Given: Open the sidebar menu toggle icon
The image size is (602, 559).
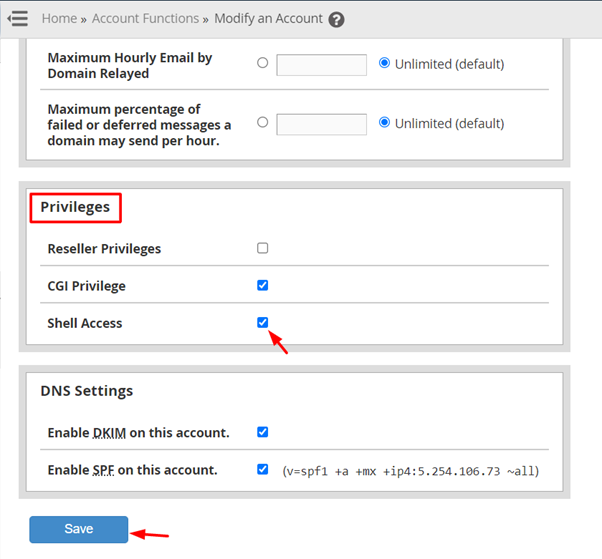Looking at the screenshot, I should pyautogui.click(x=17, y=19).
